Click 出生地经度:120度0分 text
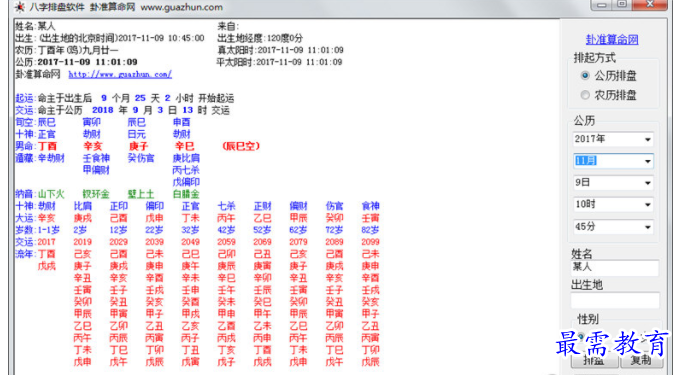Screen dimensions: 677x375 pyautogui.click(x=260, y=38)
